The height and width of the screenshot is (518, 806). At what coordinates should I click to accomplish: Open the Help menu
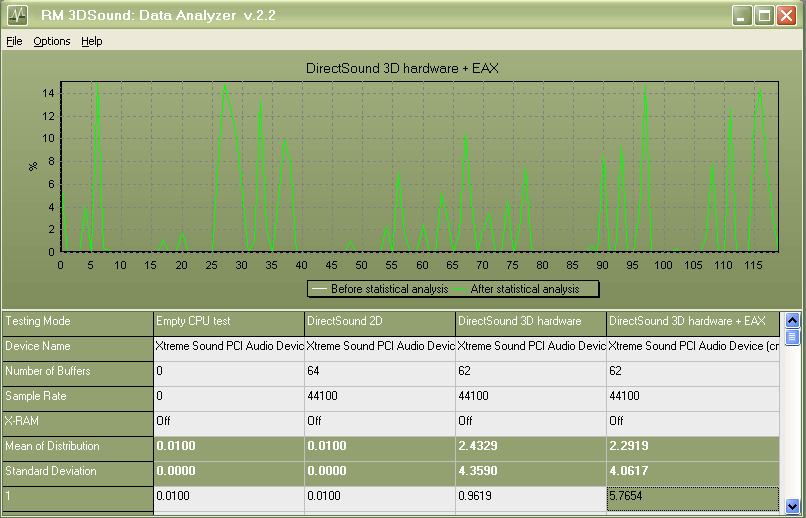[x=92, y=41]
